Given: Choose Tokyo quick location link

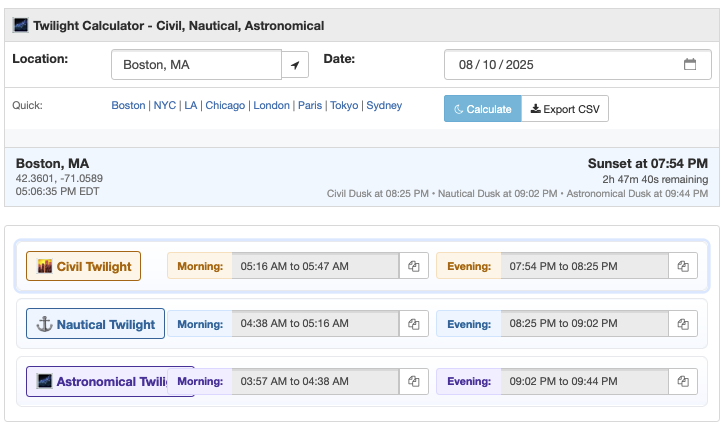Looking at the screenshot, I should pyautogui.click(x=344, y=105).
